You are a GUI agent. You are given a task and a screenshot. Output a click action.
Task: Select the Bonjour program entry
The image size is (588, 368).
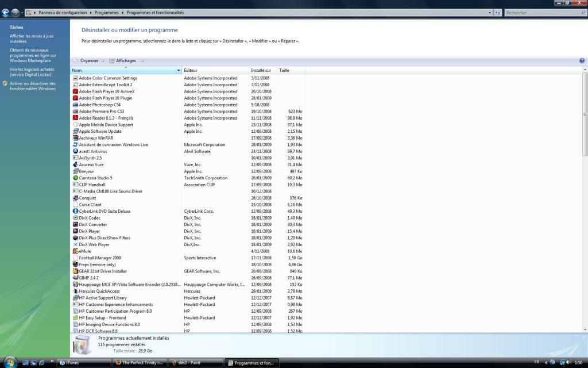tap(188, 171)
